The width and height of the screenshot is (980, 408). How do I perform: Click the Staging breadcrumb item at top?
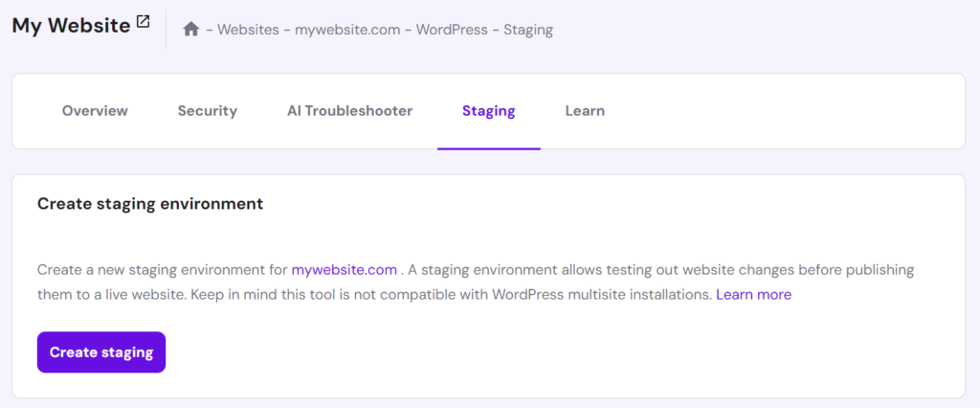pyautogui.click(x=525, y=30)
